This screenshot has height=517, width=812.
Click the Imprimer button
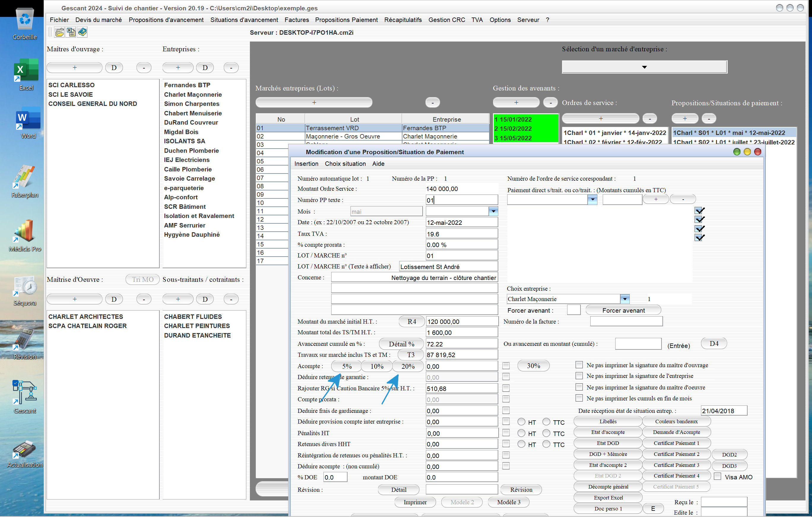(x=415, y=502)
